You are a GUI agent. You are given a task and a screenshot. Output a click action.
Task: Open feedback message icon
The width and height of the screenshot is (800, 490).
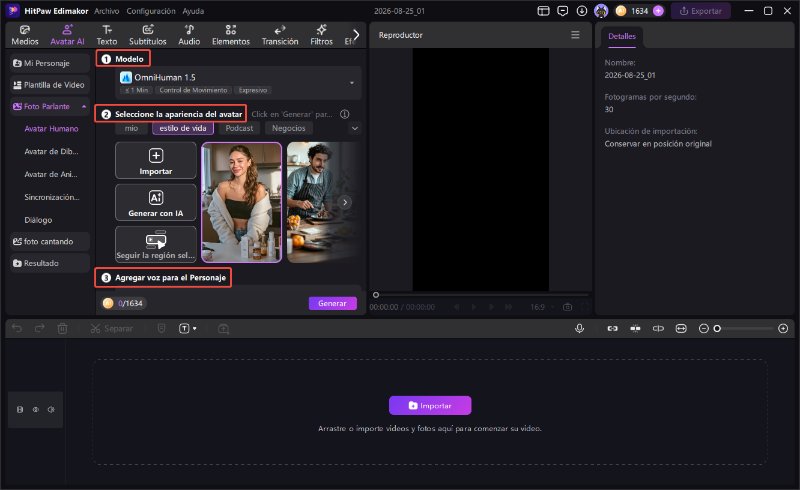pyautogui.click(x=562, y=11)
